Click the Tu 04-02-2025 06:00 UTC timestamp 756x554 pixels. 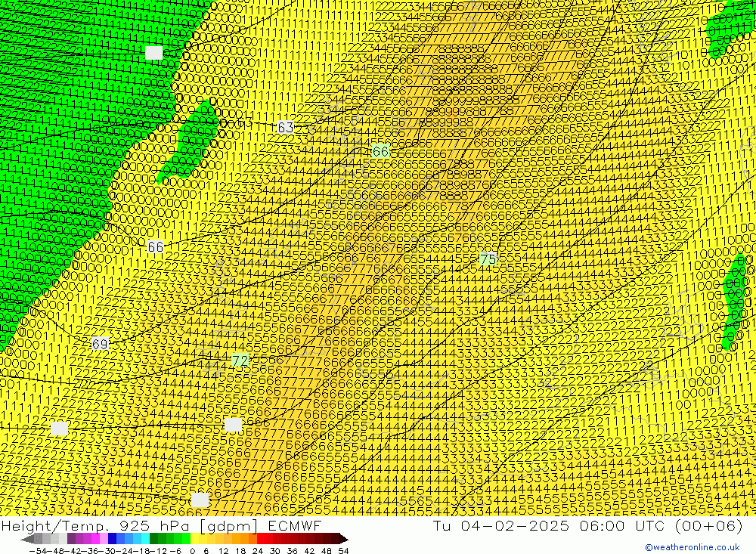point(549,525)
